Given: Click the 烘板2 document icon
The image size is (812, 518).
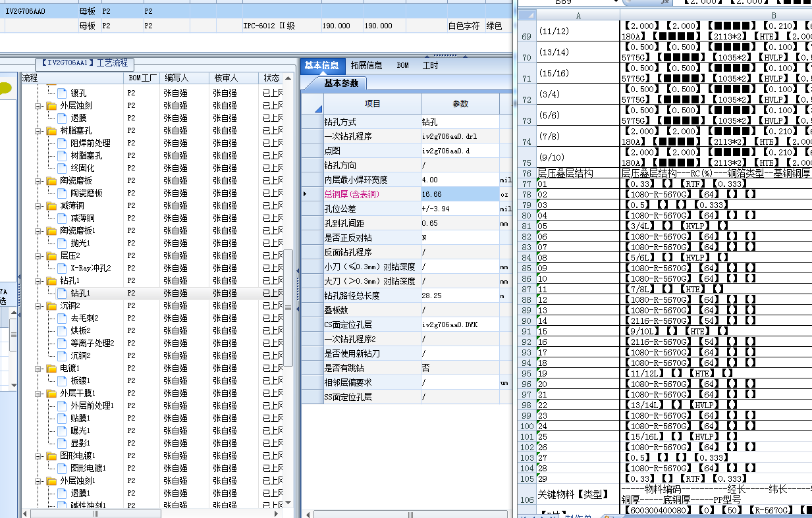Looking at the screenshot, I should pos(63,330).
